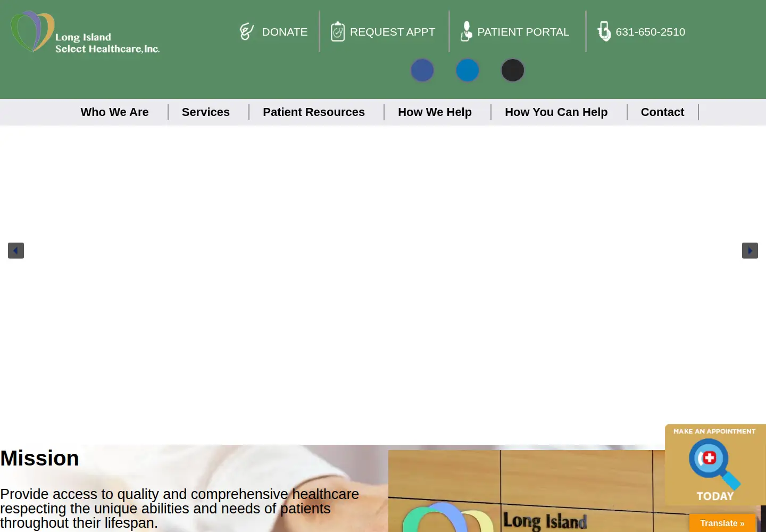Viewport: 766px width, 532px height.
Task: Open the Patient Resources menu
Action: pyautogui.click(x=314, y=112)
